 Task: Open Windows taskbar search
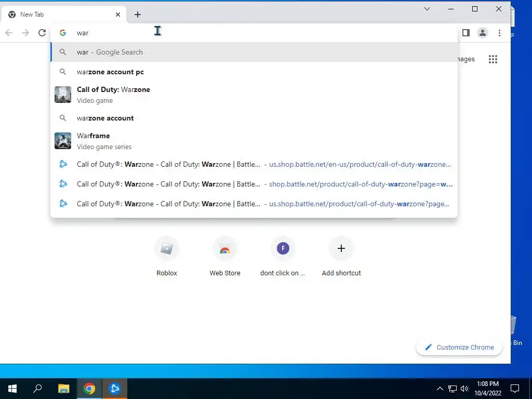[x=37, y=389]
